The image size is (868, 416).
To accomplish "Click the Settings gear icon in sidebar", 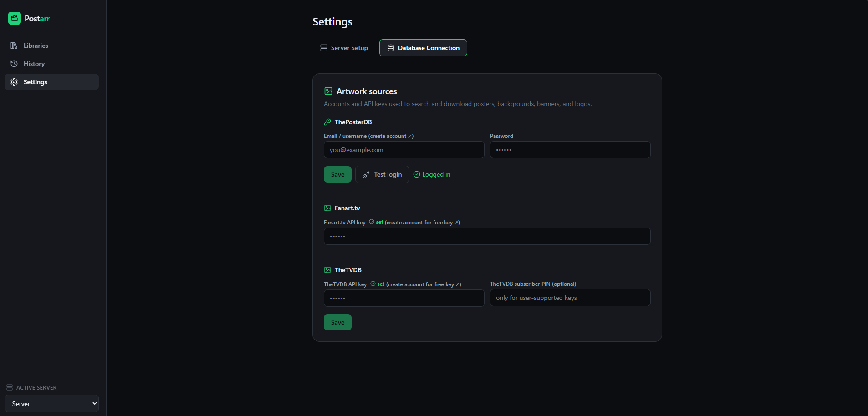I will [x=14, y=82].
